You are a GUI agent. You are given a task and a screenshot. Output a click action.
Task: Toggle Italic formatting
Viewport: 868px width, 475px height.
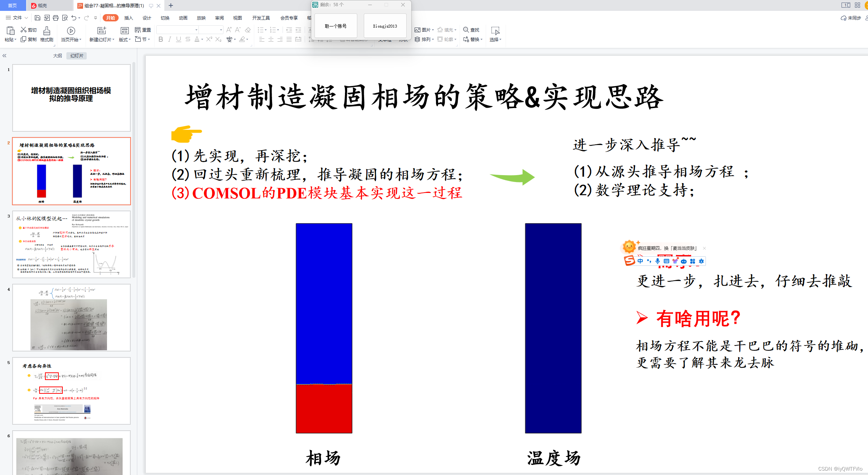[170, 39]
